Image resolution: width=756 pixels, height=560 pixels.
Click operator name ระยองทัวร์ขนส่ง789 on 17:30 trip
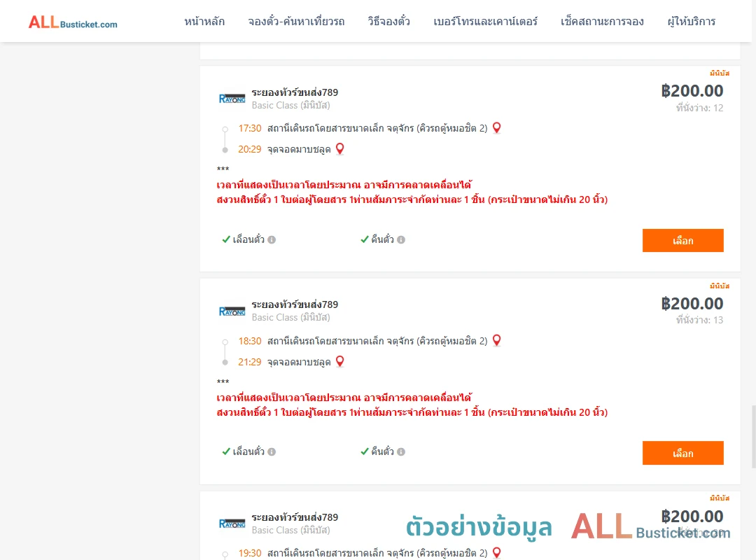tap(295, 92)
